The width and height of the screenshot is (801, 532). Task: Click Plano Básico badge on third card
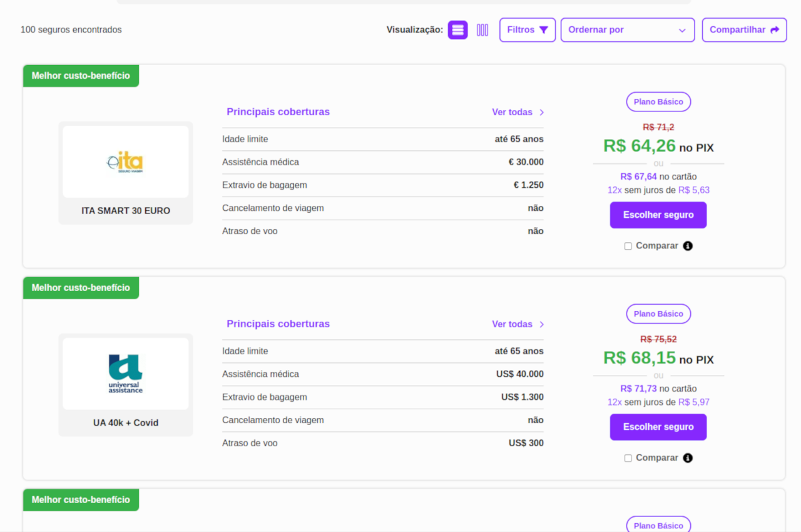click(658, 524)
